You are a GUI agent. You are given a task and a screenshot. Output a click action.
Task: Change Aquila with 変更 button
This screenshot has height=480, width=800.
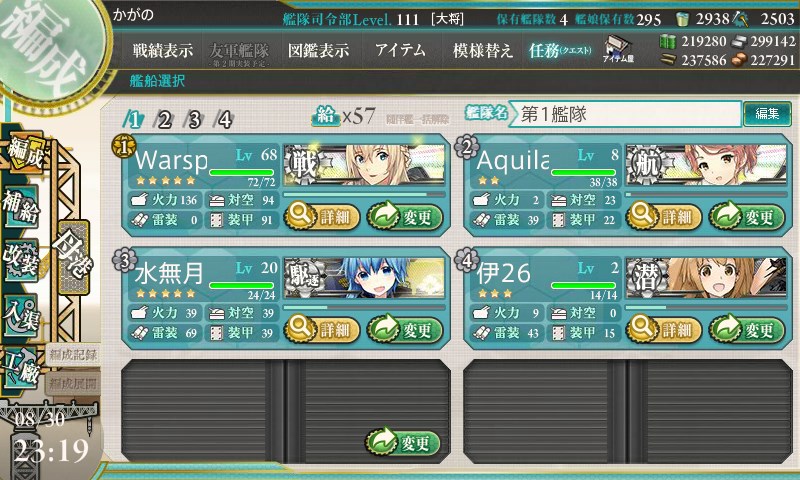pos(747,217)
